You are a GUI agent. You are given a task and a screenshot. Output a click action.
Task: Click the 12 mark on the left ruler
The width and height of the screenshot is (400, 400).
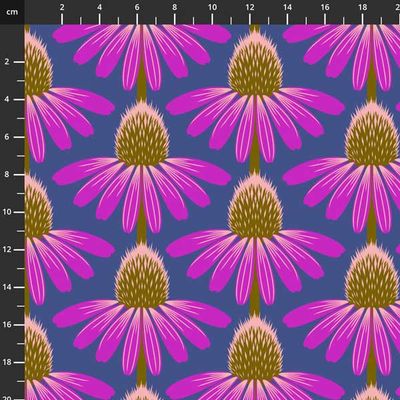point(7,250)
